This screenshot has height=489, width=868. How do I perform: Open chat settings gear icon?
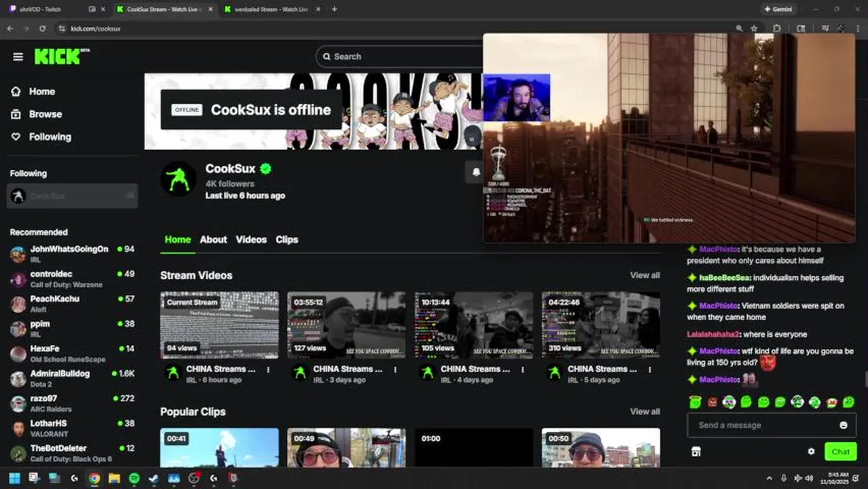click(x=811, y=452)
